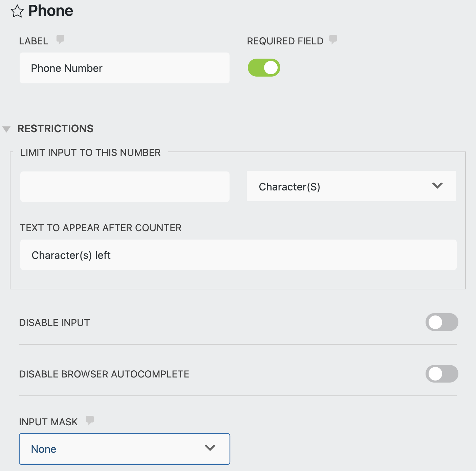Click the DISABLE INPUT label text
The height and width of the screenshot is (471, 476).
tap(54, 322)
